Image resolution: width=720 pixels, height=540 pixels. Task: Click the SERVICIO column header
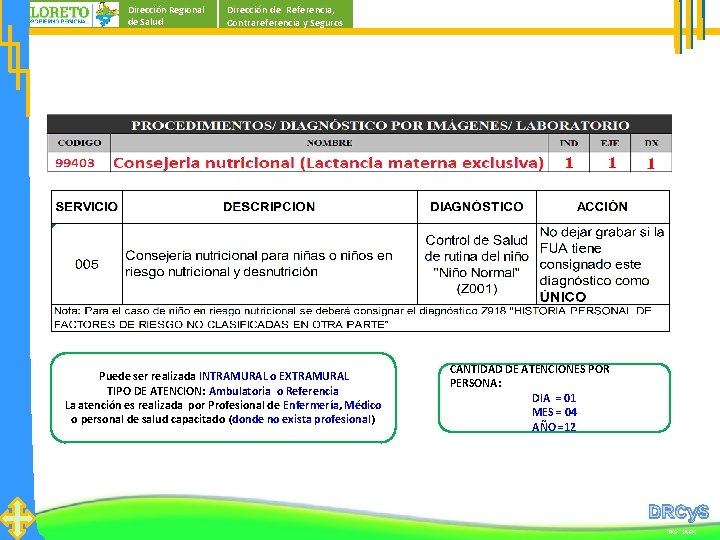[x=87, y=207]
